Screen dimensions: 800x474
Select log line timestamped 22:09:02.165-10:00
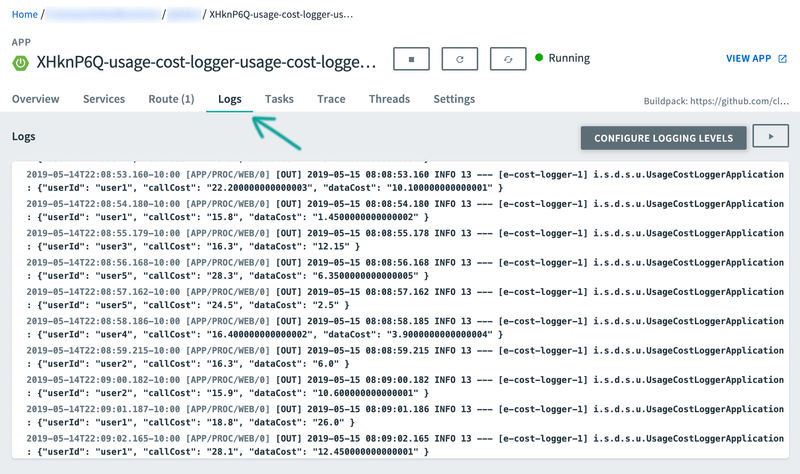(x=405, y=438)
